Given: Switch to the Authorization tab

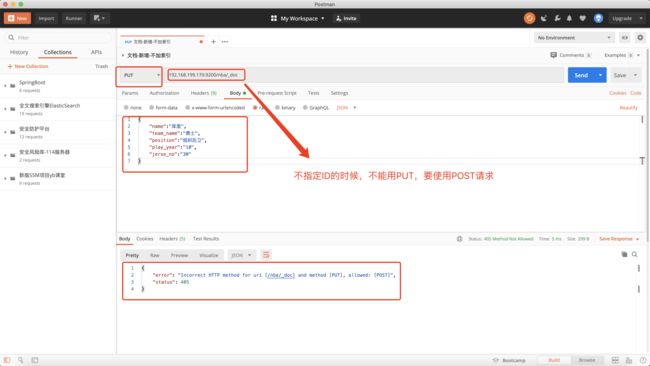Looking at the screenshot, I should pos(164,93).
